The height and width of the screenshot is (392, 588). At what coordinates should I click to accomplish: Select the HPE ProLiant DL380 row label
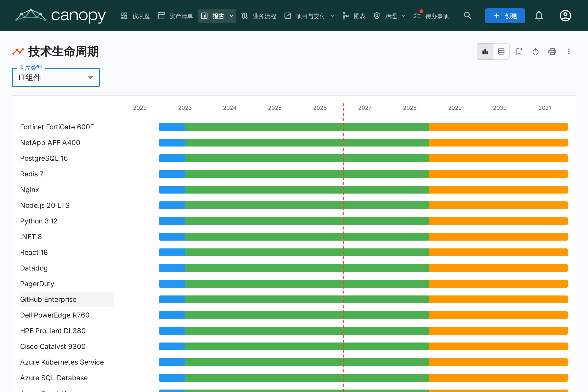[53, 331]
